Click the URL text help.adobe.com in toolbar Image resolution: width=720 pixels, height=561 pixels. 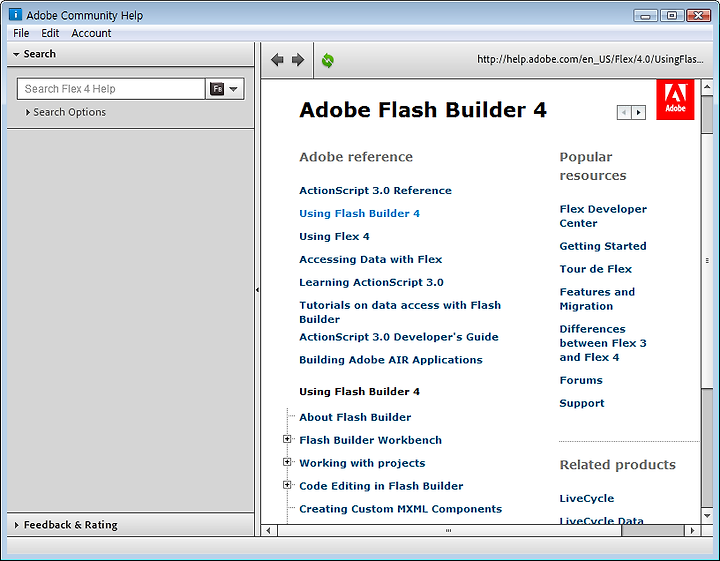(x=590, y=59)
